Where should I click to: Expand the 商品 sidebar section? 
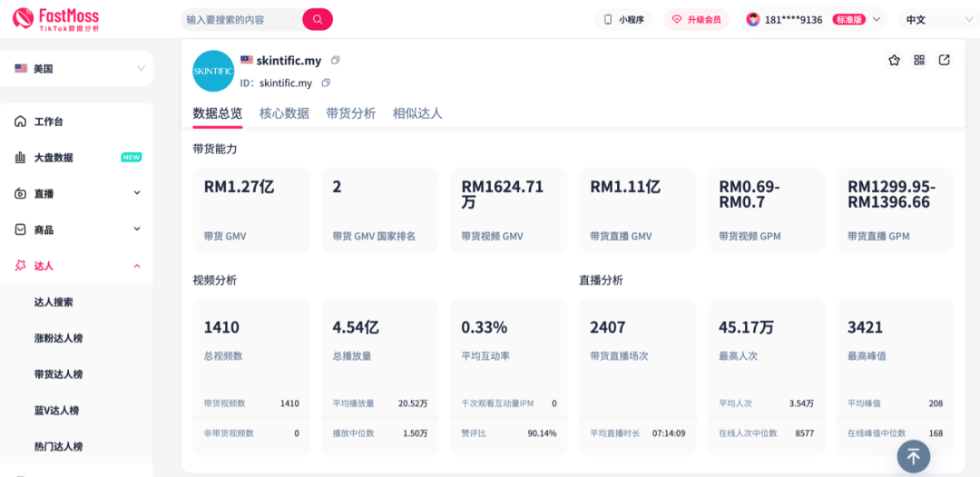(x=77, y=229)
